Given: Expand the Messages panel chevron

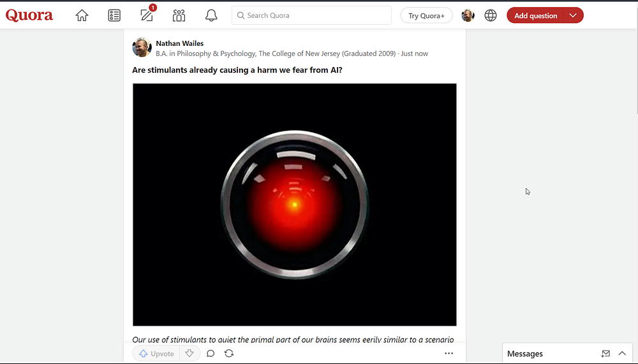Looking at the screenshot, I should pyautogui.click(x=622, y=353).
